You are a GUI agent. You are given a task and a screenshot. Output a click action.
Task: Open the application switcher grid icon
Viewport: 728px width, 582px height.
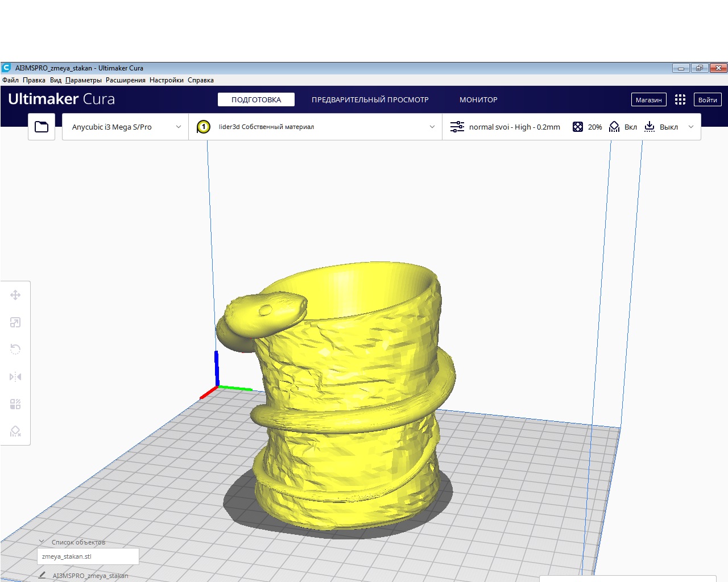point(680,99)
